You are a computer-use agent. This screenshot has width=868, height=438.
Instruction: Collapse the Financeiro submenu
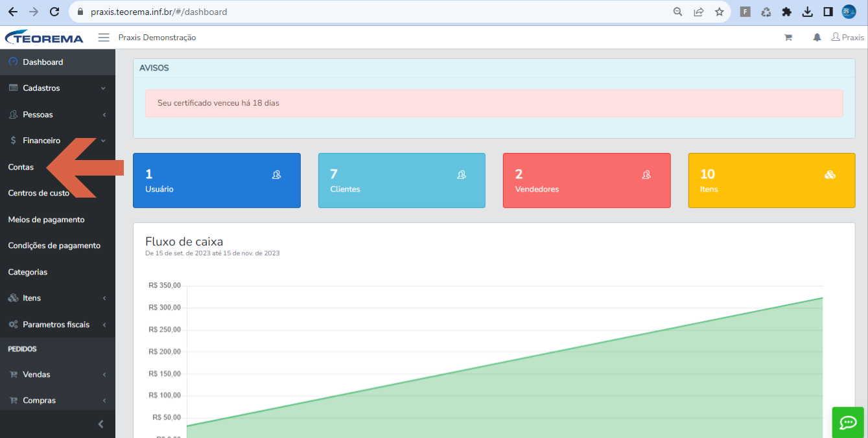click(x=58, y=141)
